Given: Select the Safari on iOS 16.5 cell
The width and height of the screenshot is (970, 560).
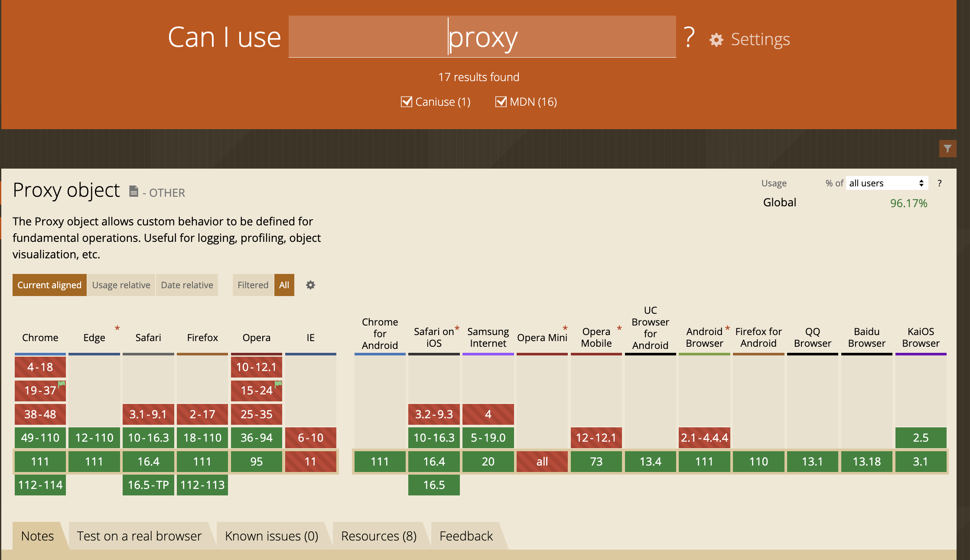Looking at the screenshot, I should tap(434, 485).
